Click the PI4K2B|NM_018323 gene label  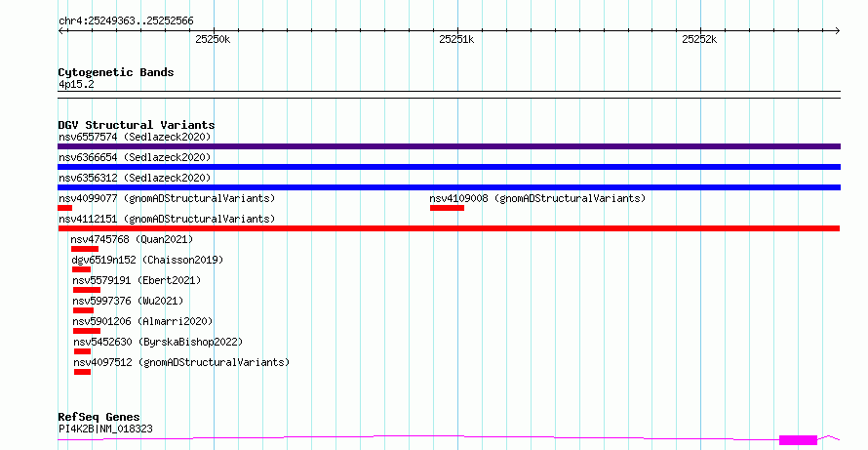coord(105,429)
